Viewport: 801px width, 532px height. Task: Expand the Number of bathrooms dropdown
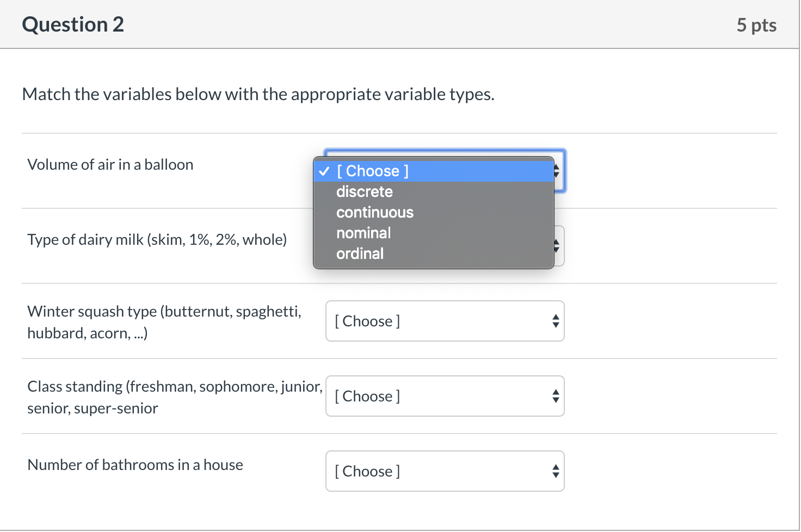444,471
